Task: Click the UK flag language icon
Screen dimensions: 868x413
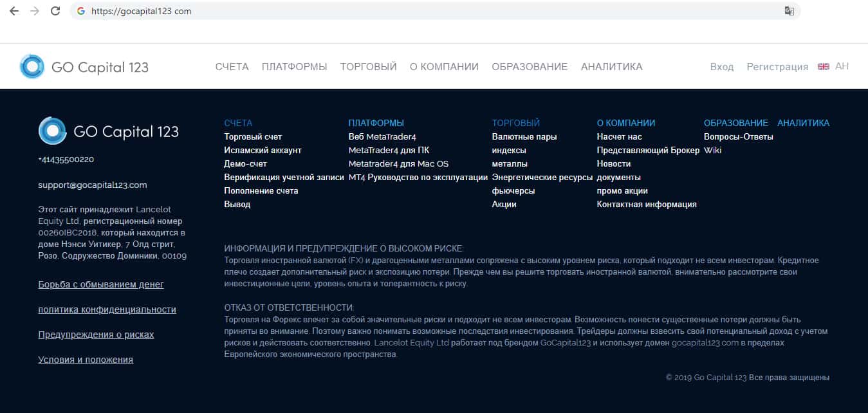Action: click(823, 66)
